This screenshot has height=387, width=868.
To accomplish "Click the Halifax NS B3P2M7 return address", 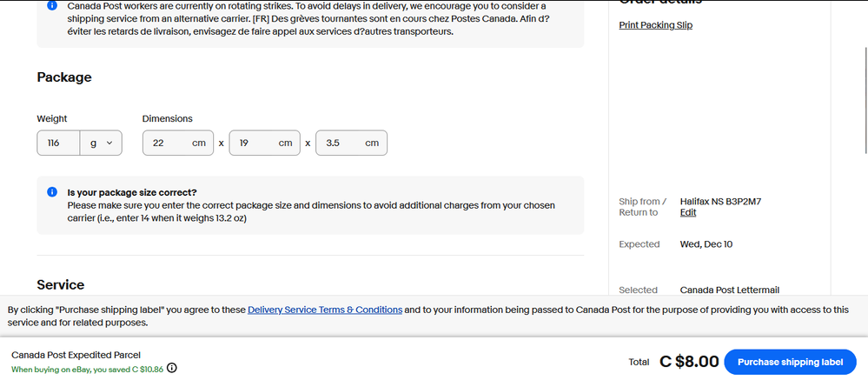I will click(720, 202).
